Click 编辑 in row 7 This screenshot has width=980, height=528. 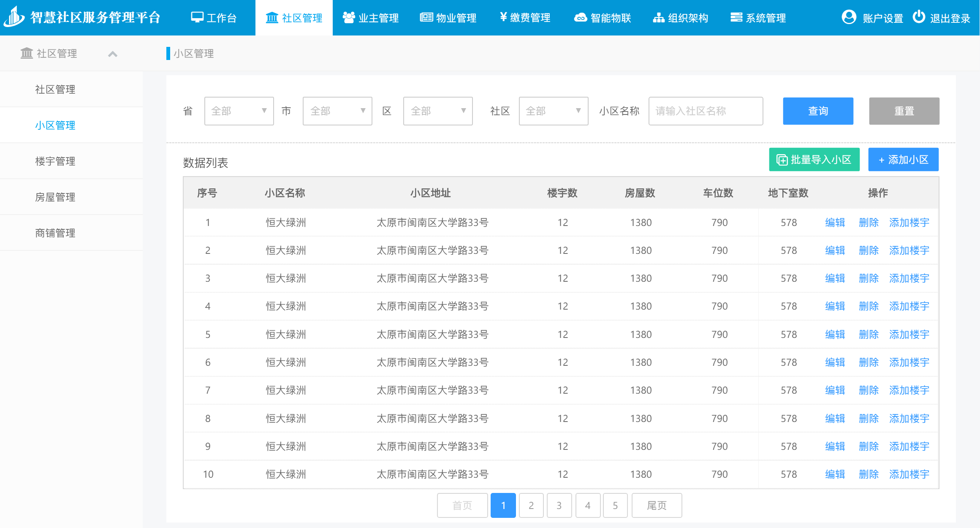(x=835, y=390)
